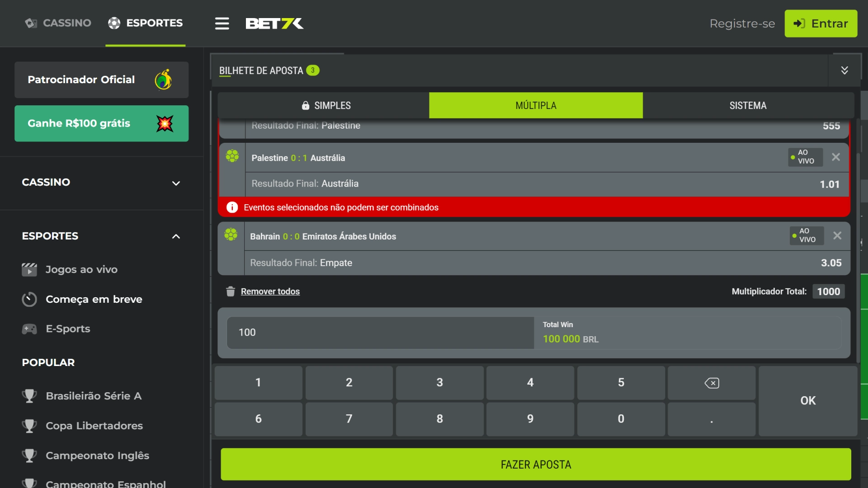Image resolution: width=868 pixels, height=488 pixels.
Task: Click keypad digit 3
Action: [x=439, y=383]
